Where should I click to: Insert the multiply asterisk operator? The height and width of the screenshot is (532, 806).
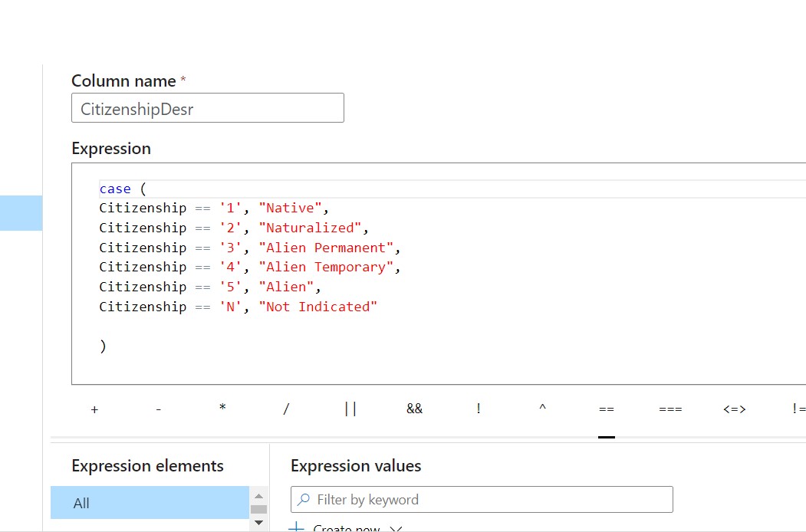point(222,408)
